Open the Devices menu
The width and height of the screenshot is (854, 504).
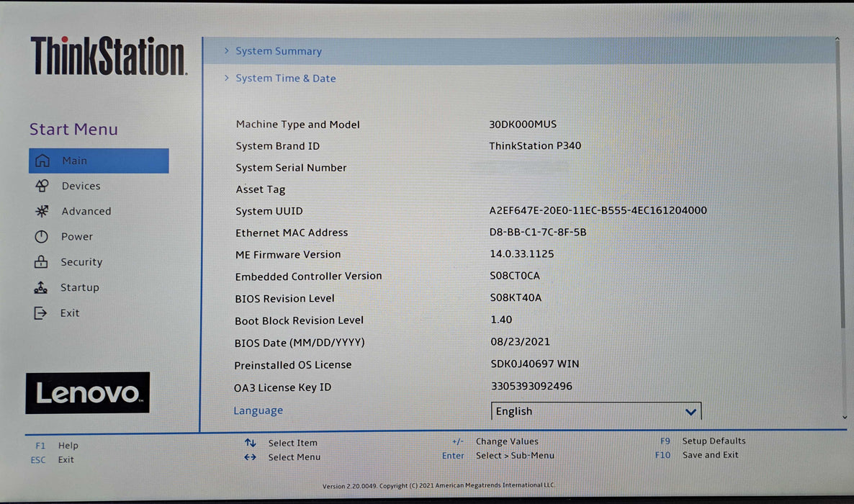pos(81,186)
